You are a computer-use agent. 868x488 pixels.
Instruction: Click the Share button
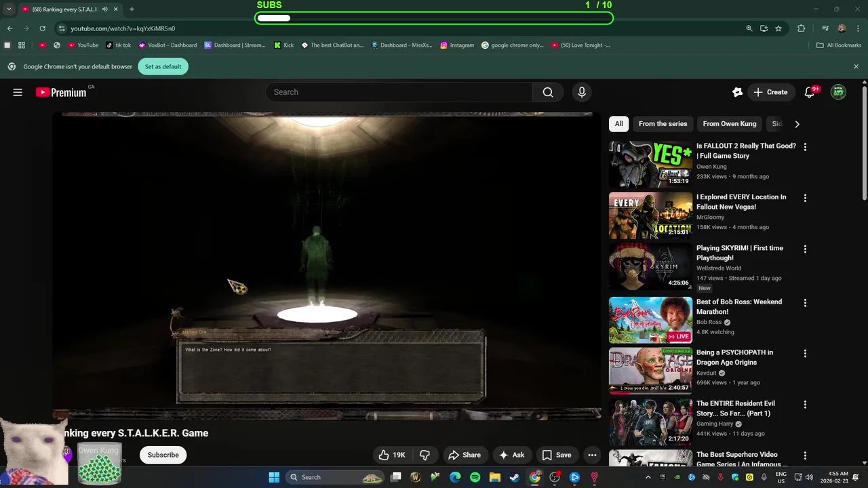(465, 455)
